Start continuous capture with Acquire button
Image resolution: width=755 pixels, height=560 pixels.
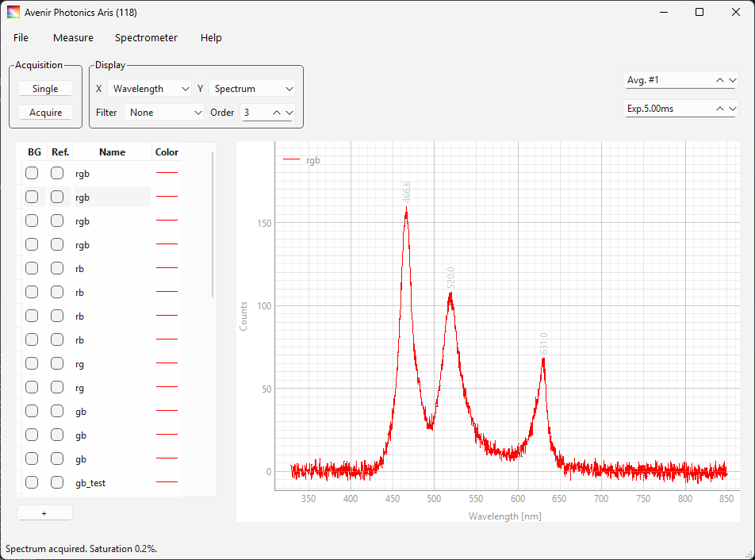coord(45,113)
